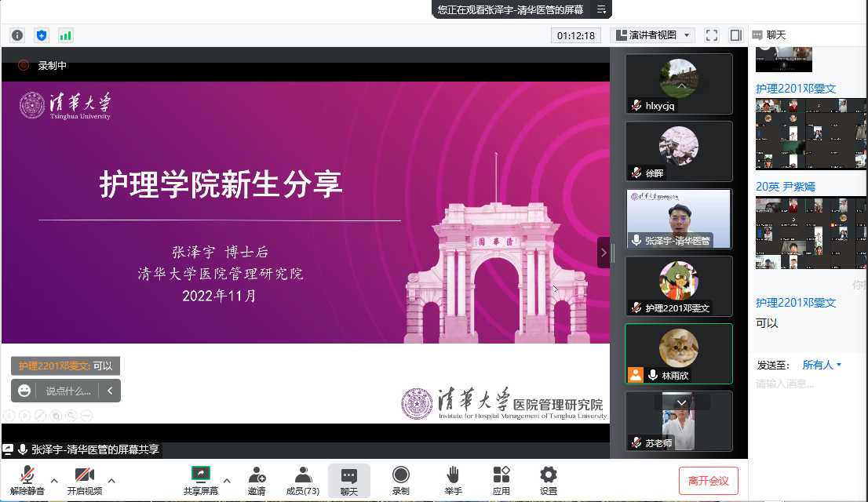Start recording with 录制 button

(x=400, y=480)
